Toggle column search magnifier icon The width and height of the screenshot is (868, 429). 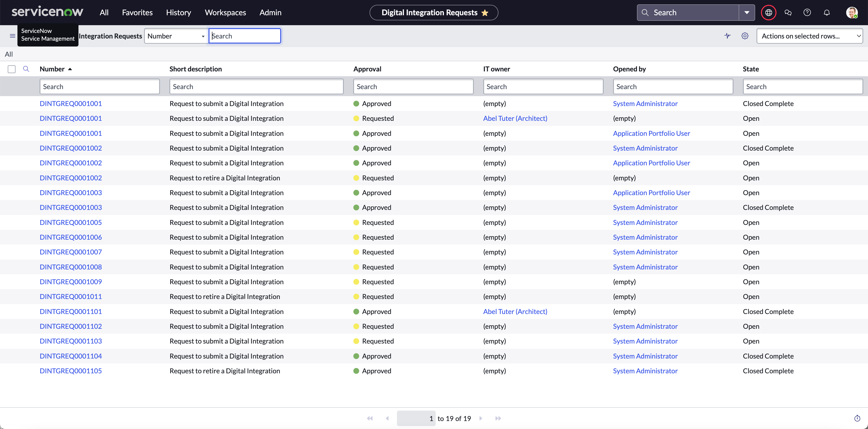click(26, 69)
